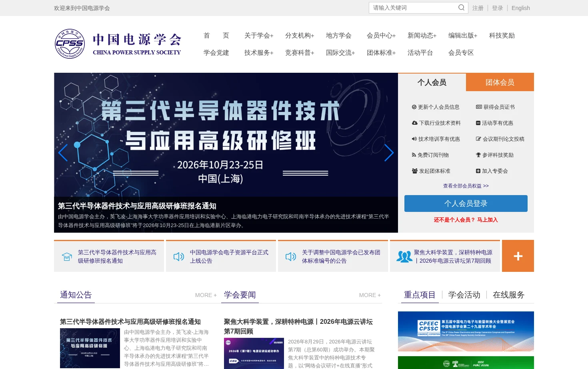Screen dimensions: 588x369
Task: Click MORE + beside 学会要闻
Action: click(370, 295)
